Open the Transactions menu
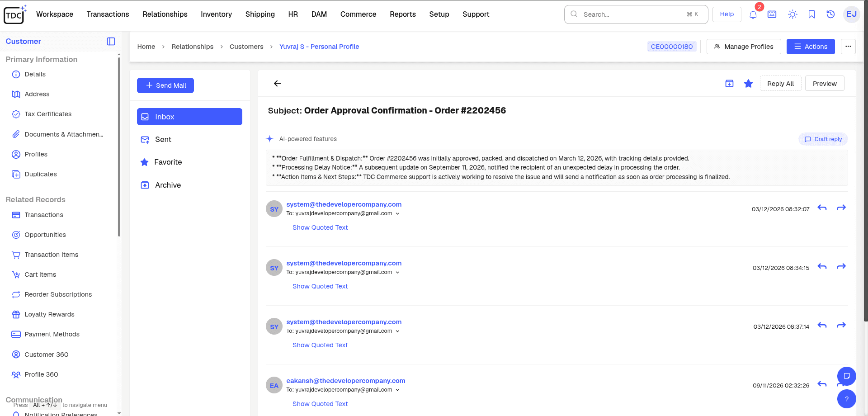The width and height of the screenshot is (868, 416). click(108, 14)
